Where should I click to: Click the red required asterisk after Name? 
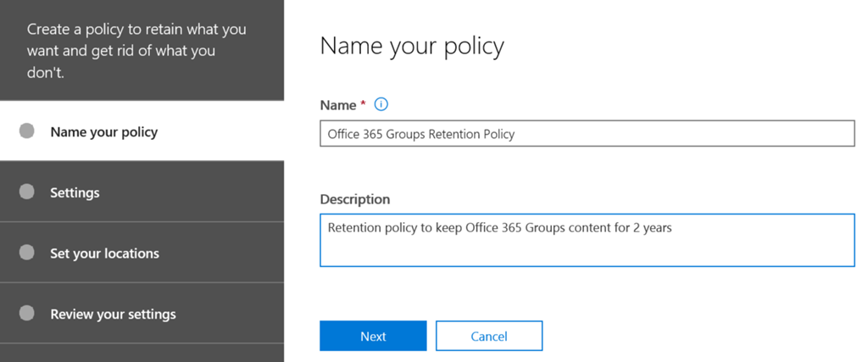[x=364, y=103]
